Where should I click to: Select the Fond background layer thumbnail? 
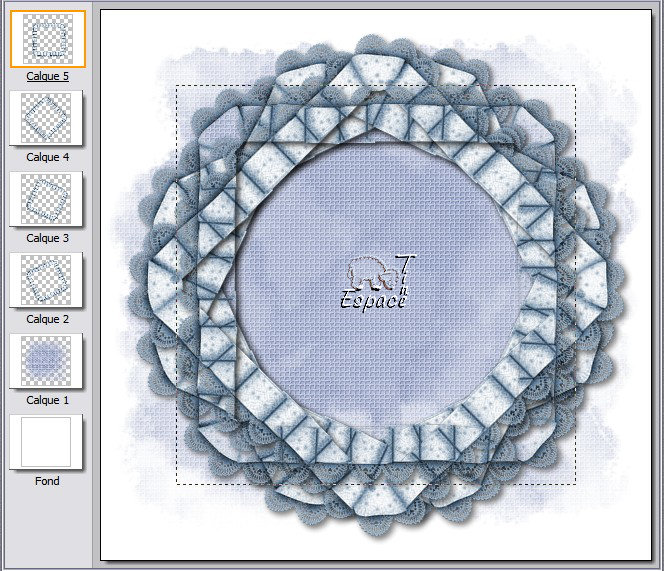tap(46, 441)
